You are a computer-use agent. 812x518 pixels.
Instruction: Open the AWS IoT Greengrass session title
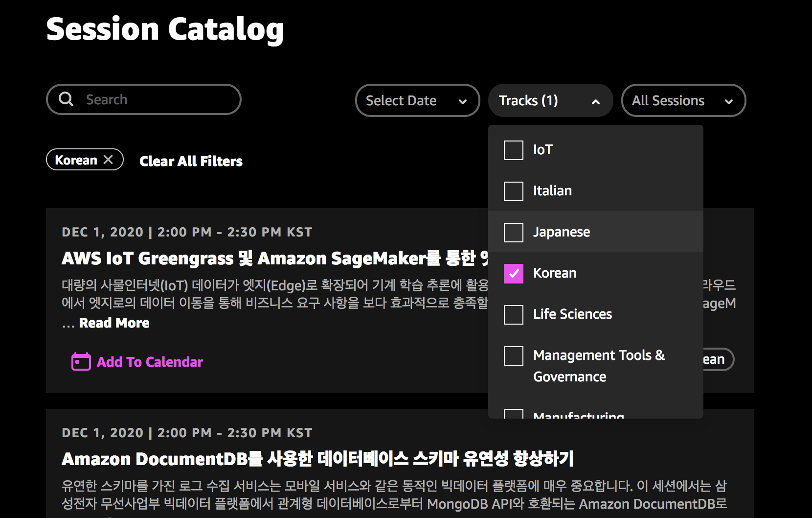(x=275, y=258)
